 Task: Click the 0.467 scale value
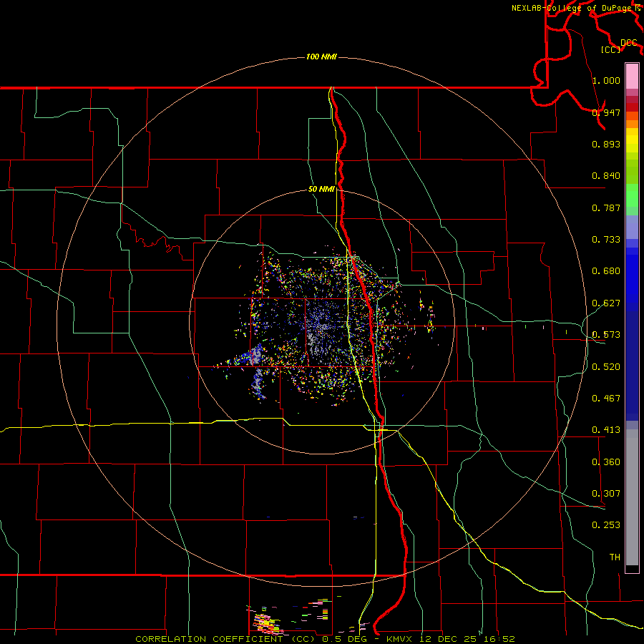point(606,398)
